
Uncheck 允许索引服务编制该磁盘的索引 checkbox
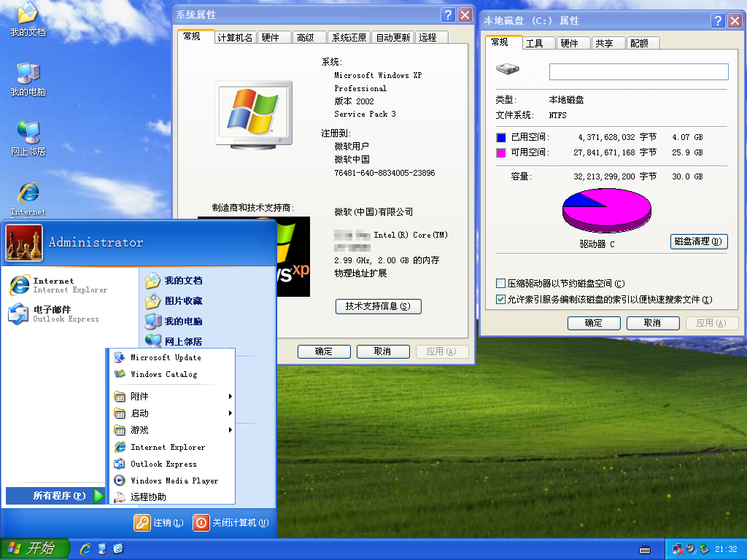click(500, 300)
